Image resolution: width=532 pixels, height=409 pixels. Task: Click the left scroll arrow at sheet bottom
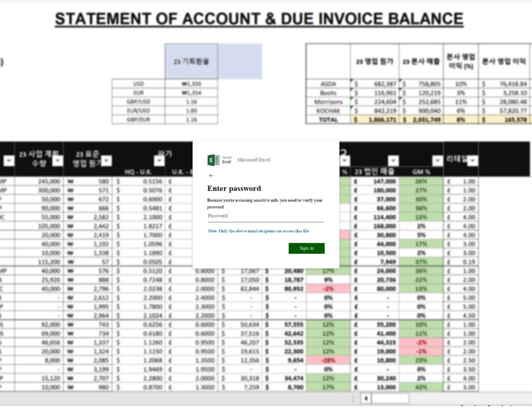tap(366, 399)
